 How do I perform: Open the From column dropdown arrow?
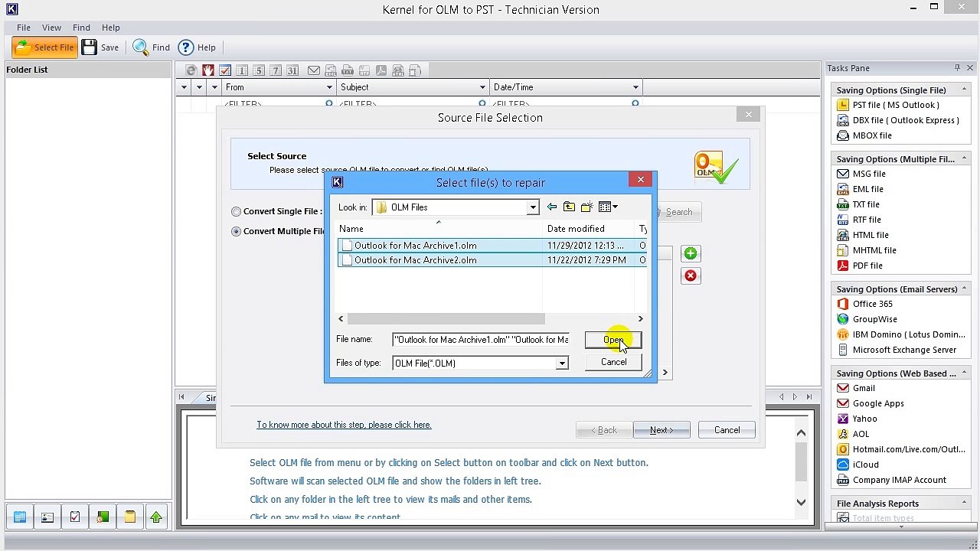(329, 87)
